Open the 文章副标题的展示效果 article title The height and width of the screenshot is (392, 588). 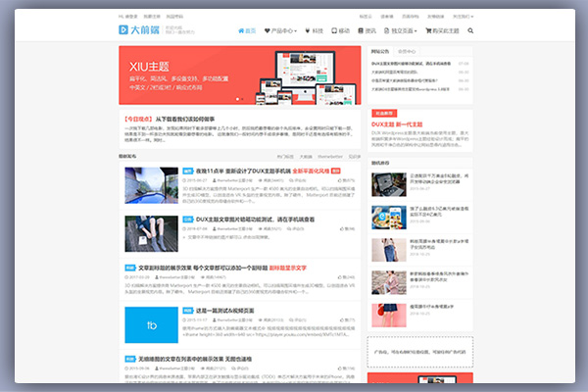[x=203, y=268]
